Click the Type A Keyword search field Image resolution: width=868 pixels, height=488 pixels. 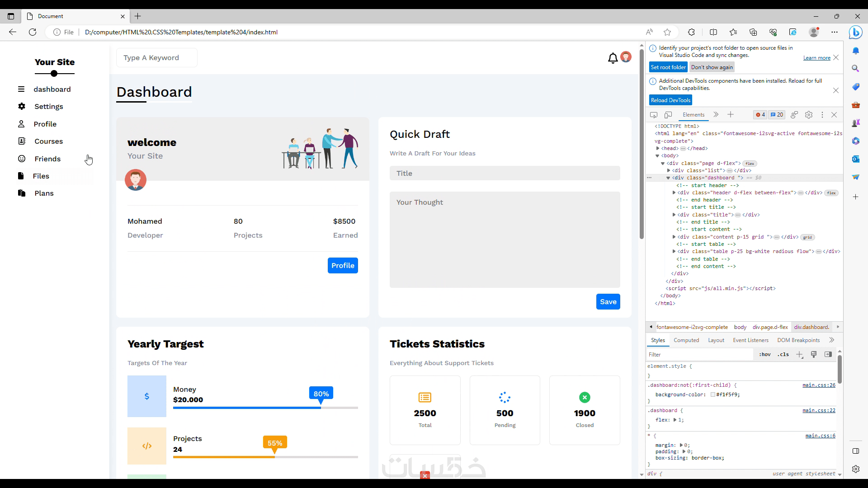click(x=156, y=58)
